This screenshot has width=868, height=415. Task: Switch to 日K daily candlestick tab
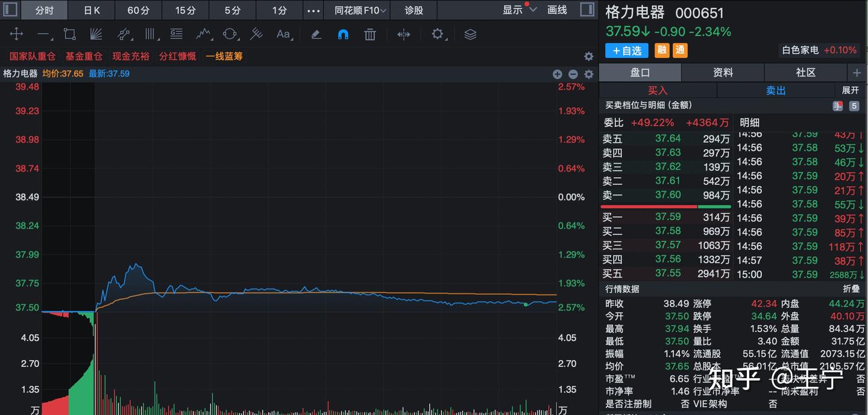tap(92, 10)
